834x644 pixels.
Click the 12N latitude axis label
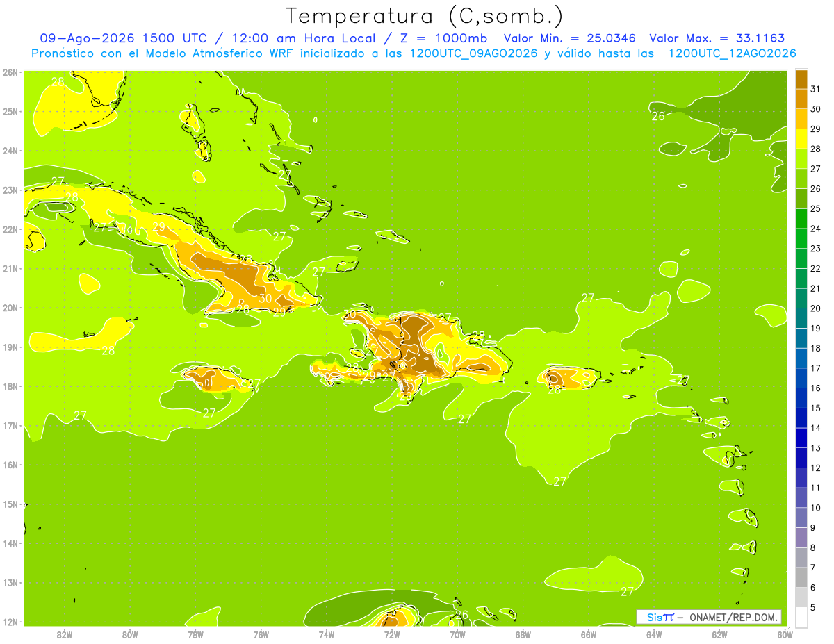(10, 622)
